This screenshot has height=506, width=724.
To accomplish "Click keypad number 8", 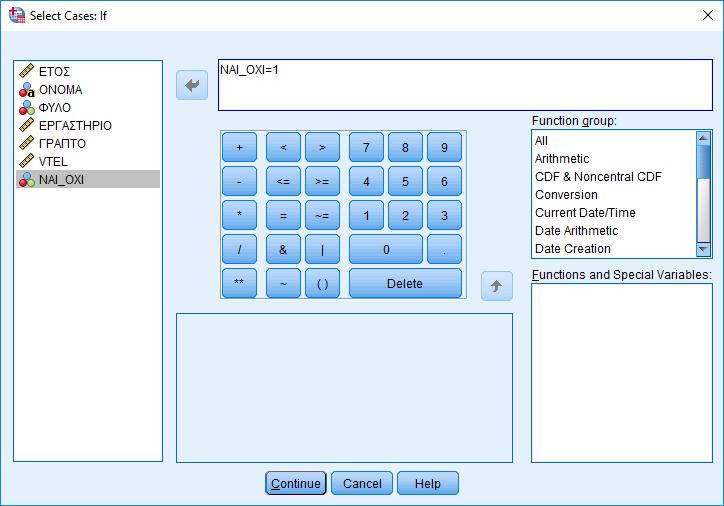I will [405, 147].
